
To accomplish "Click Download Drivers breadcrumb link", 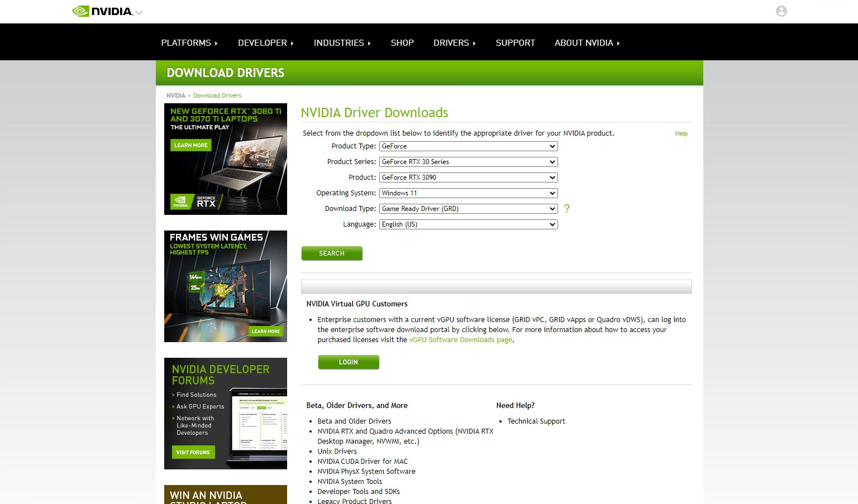I will [x=217, y=95].
